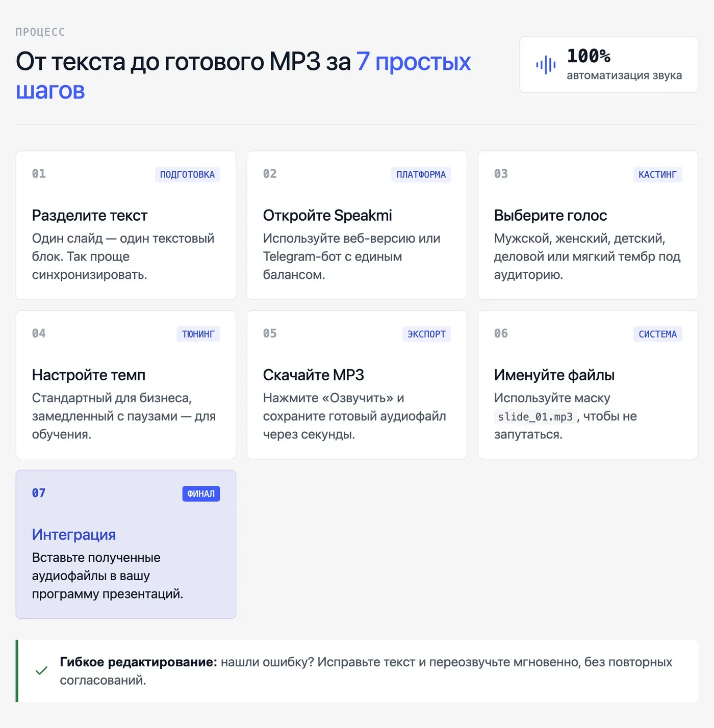The height and width of the screenshot is (728, 714).
Task: Click the ЭКСПОРТ tag
Action: coord(426,334)
